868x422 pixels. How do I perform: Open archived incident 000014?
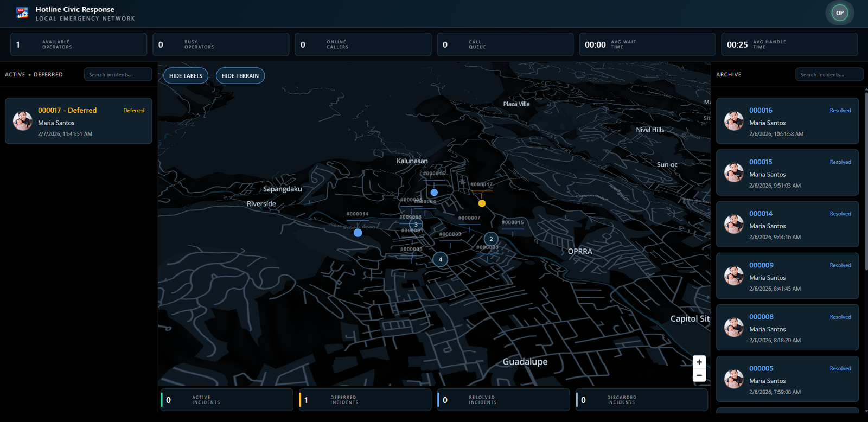(787, 224)
